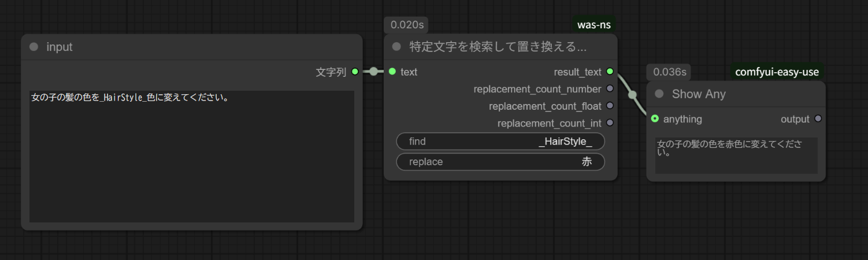Select the 特定文字を検索して置き換える node title
The image size is (868, 260).
(x=498, y=46)
